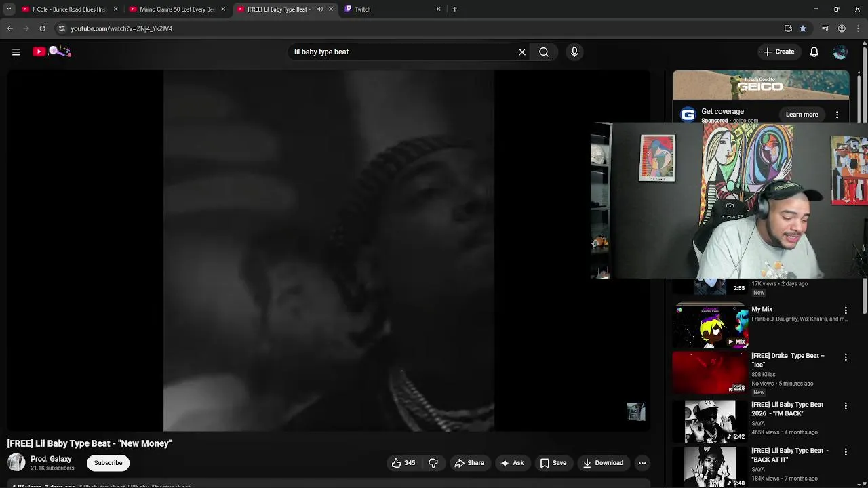View site information icon in the address bar
Screen dimensions: 868x488
pos(62,28)
